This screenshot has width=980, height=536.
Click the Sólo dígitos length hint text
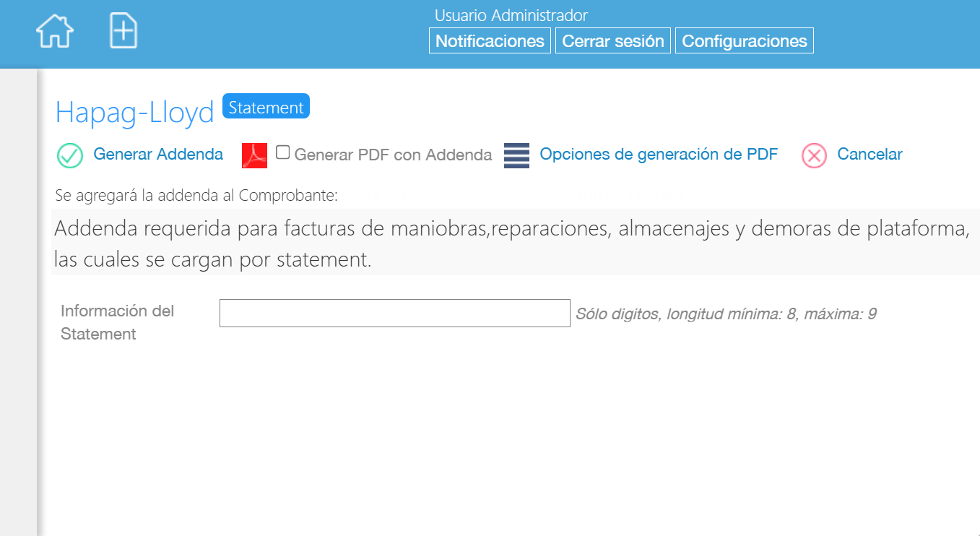point(725,314)
